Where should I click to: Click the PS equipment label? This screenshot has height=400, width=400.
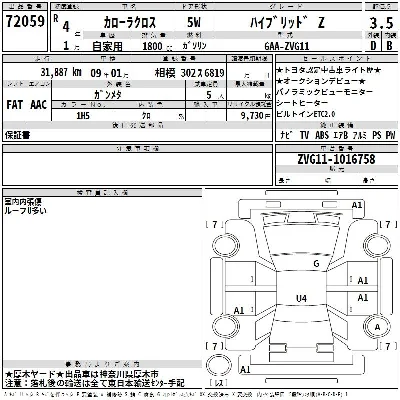tap(377, 135)
